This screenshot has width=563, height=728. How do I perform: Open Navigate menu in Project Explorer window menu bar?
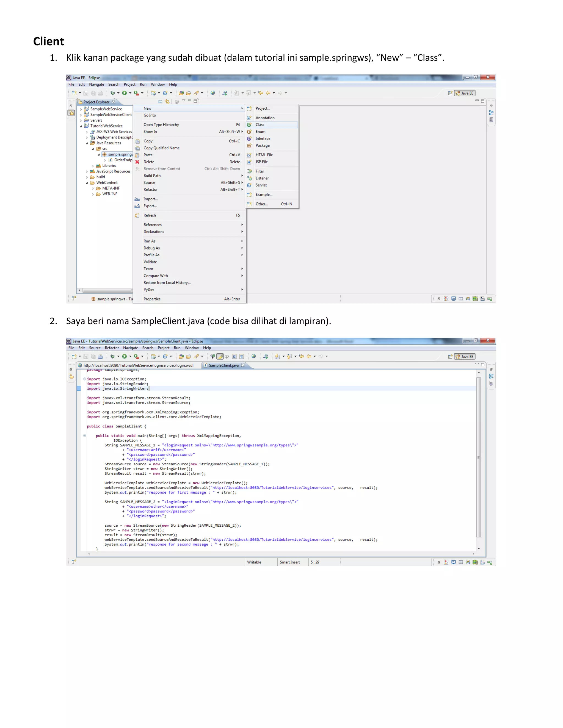click(x=96, y=84)
